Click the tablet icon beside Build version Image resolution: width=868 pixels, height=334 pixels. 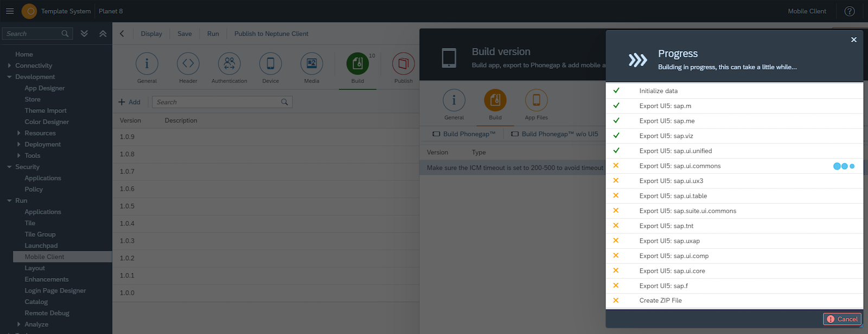tap(449, 58)
